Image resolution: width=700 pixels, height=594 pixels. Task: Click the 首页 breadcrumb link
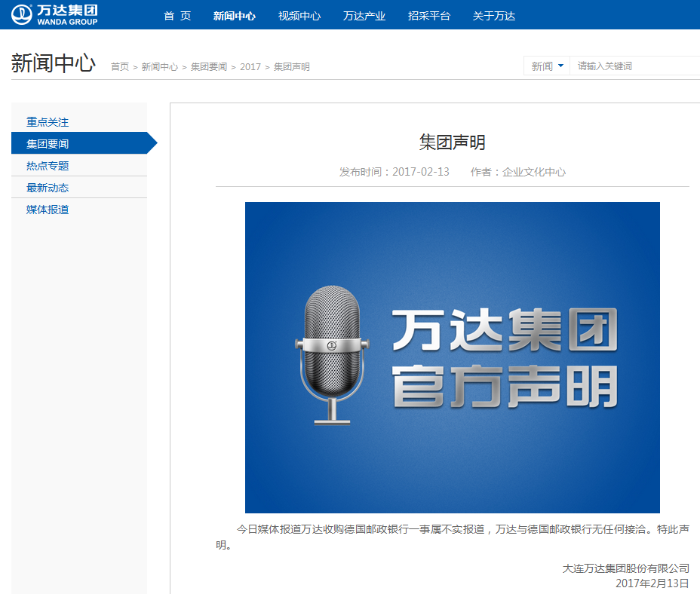(120, 67)
